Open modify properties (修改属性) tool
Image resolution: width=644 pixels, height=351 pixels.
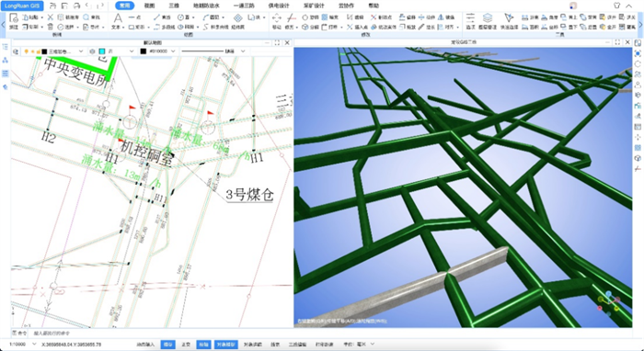pos(384,27)
